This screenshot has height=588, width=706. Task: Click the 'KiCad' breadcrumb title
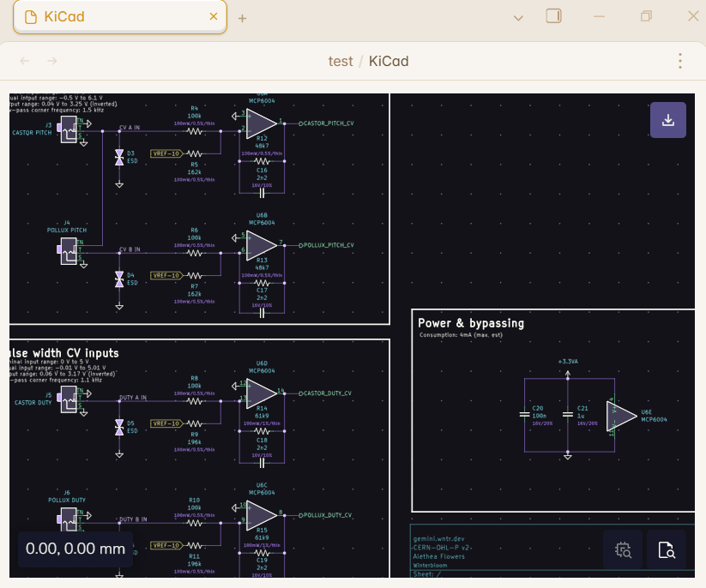pyautogui.click(x=389, y=61)
